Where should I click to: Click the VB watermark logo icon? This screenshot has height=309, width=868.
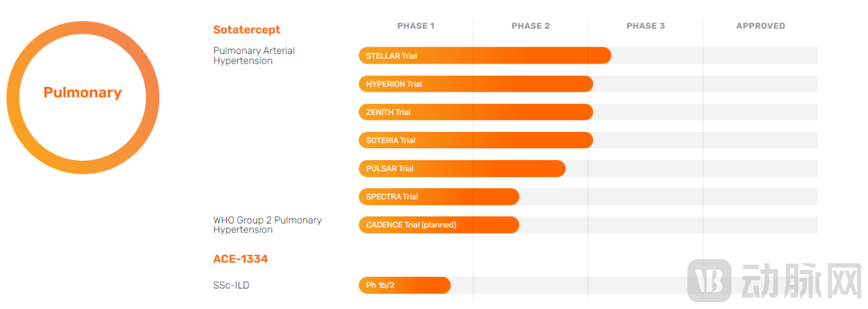pos(709,280)
